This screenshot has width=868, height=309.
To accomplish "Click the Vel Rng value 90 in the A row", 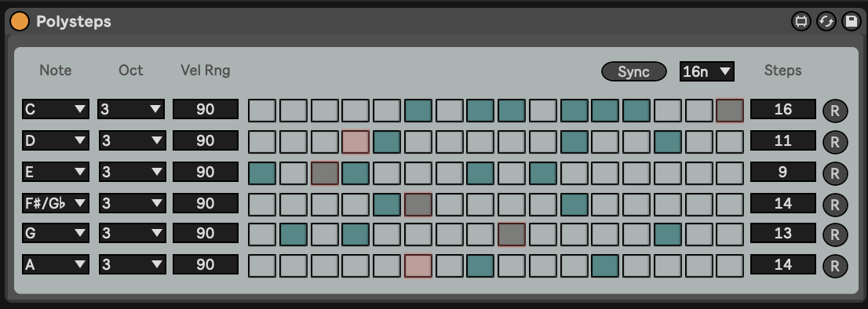I will (x=206, y=265).
